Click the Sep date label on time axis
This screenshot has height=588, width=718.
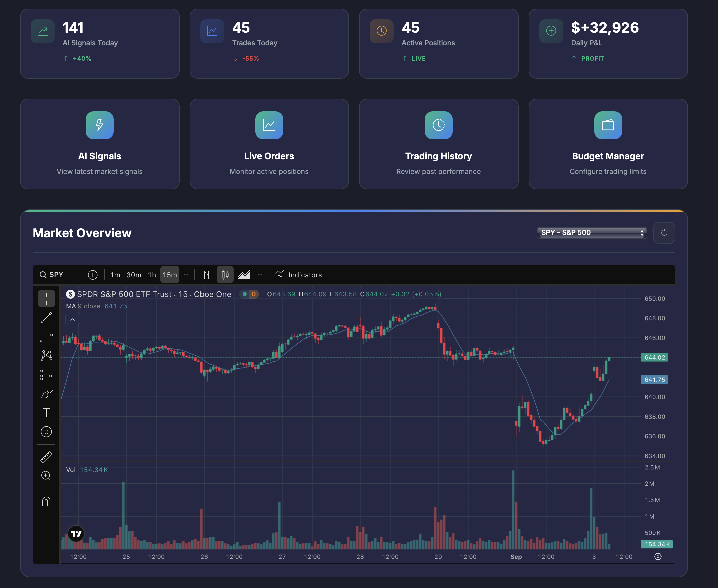point(516,557)
